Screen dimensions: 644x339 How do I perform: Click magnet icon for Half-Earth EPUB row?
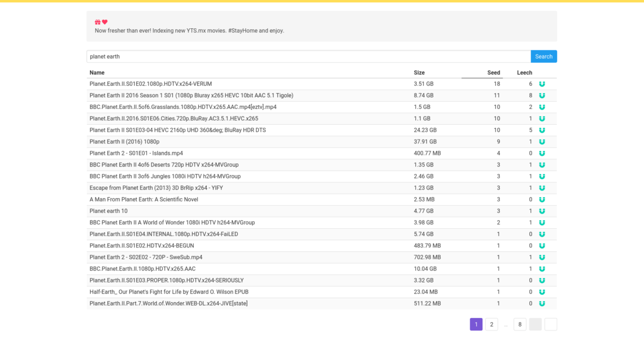coord(542,292)
